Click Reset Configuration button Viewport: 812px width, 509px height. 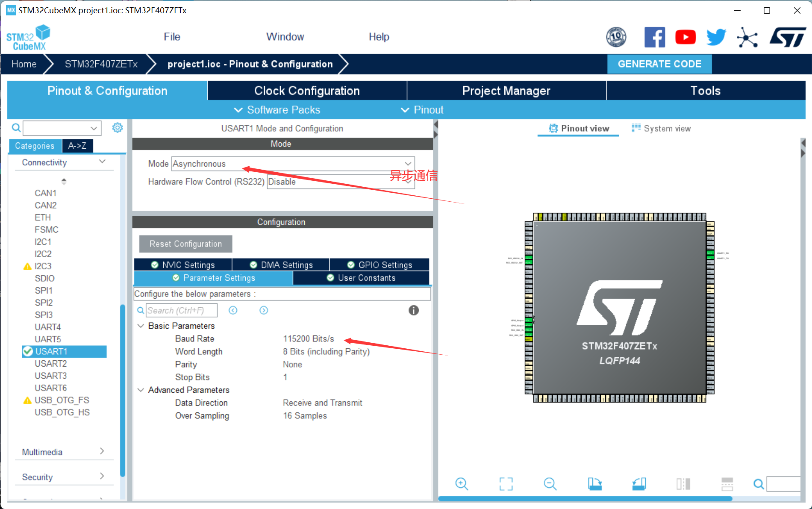point(185,244)
